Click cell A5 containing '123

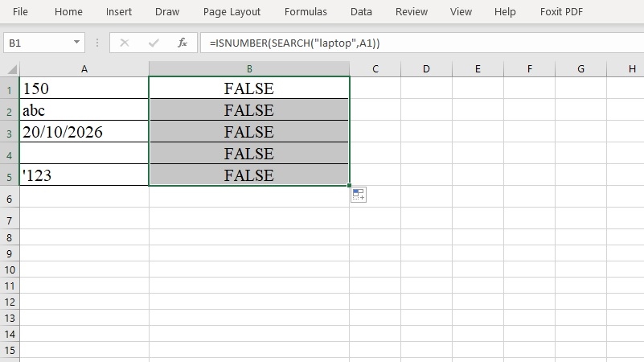click(x=84, y=175)
